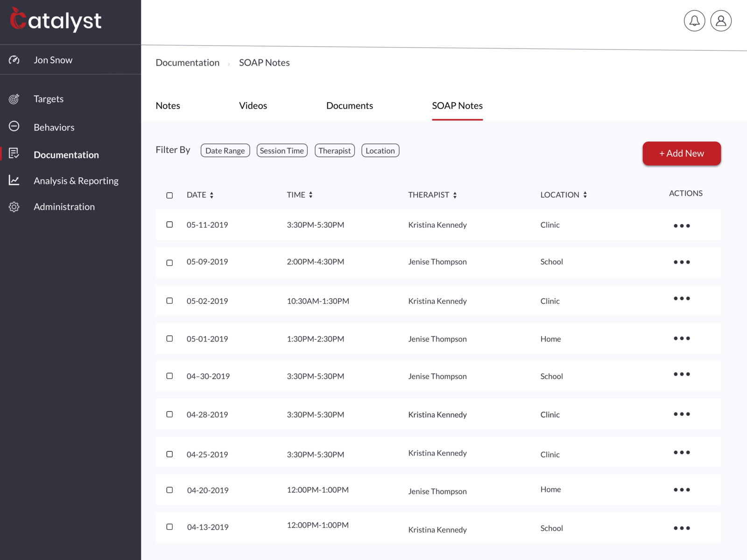Click the + Add New button
This screenshot has width=747, height=560.
(x=682, y=153)
